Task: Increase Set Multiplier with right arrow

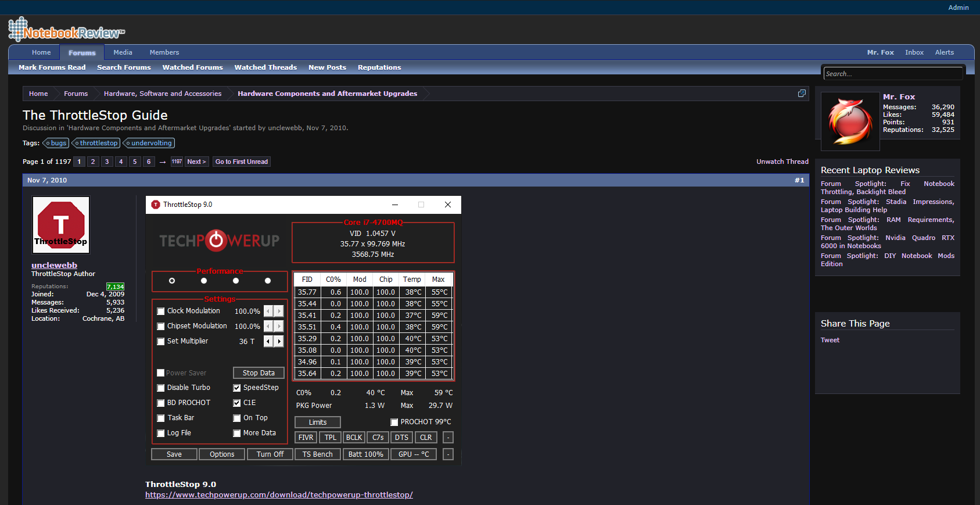Action: pyautogui.click(x=279, y=341)
